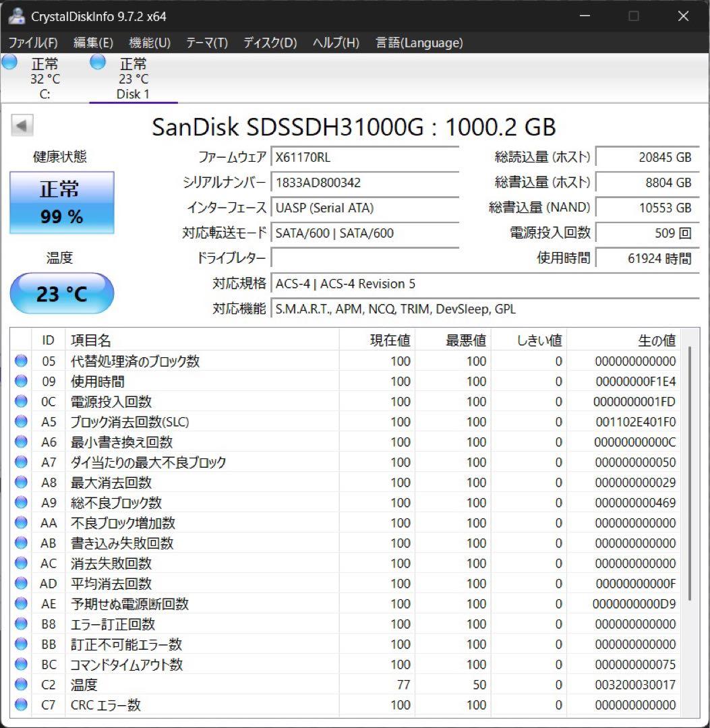The width and height of the screenshot is (710, 728).
Task: Open the テーマ(T) menu
Action: [x=207, y=42]
